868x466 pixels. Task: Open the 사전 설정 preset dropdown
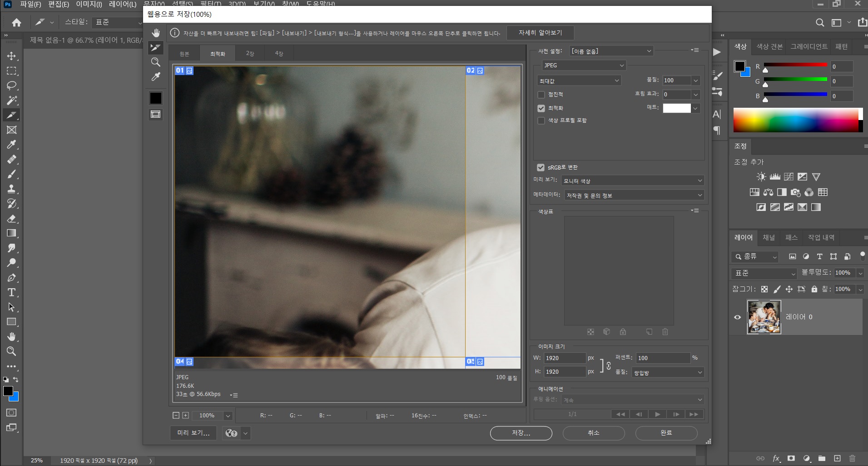611,51
